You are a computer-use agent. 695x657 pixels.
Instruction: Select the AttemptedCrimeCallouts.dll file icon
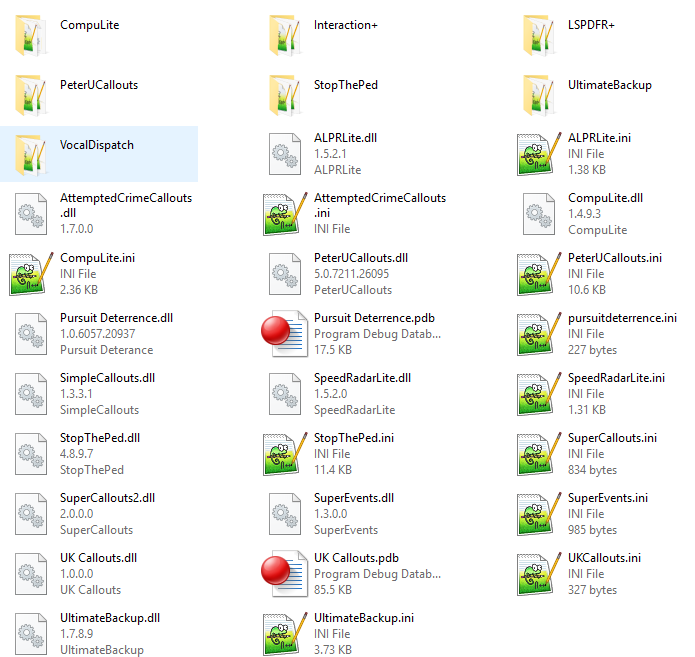(x=31, y=214)
